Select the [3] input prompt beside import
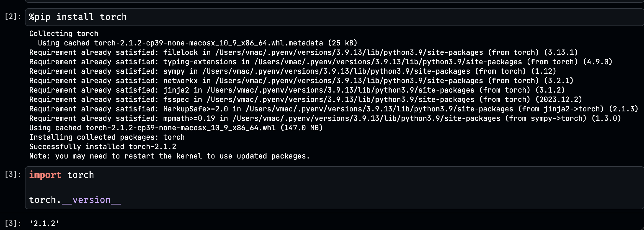This screenshot has width=644, height=230. 13,174
